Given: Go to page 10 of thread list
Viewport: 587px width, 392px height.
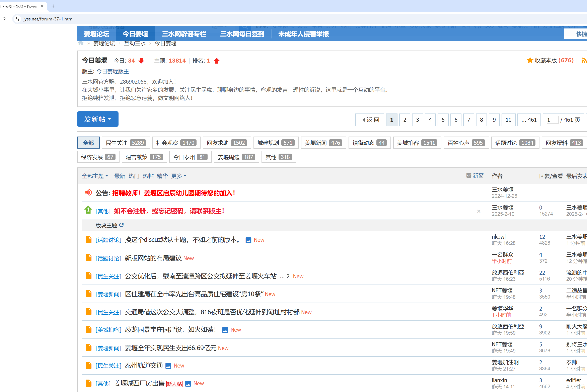Looking at the screenshot, I should 508,120.
